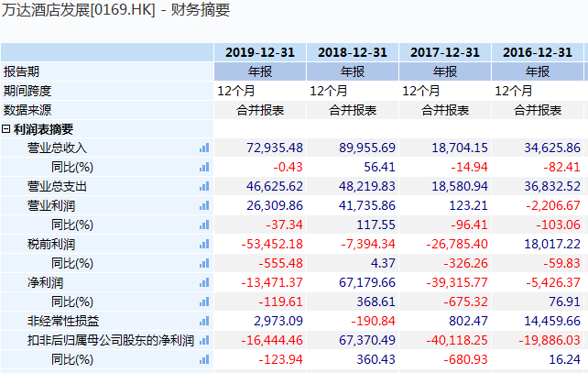Click 年报 under 2019-12-31

tap(260, 71)
